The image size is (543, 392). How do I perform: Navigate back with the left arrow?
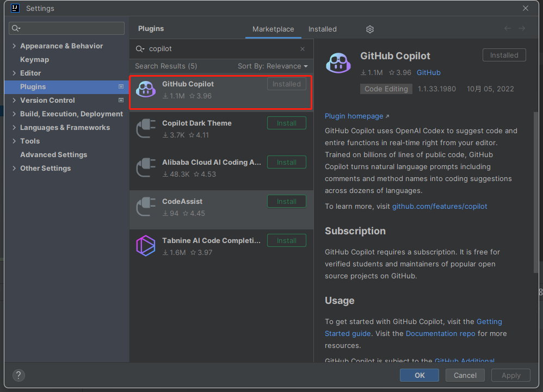(x=507, y=28)
